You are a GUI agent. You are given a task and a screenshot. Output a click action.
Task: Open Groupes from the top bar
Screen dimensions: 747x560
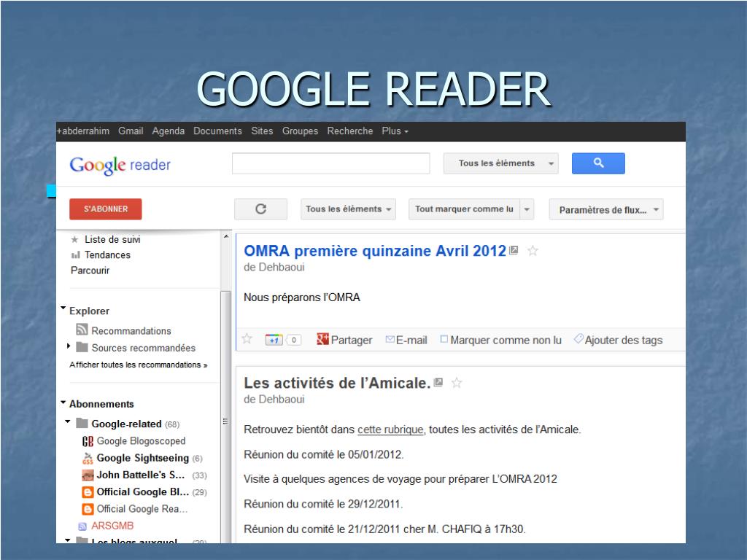(x=300, y=131)
